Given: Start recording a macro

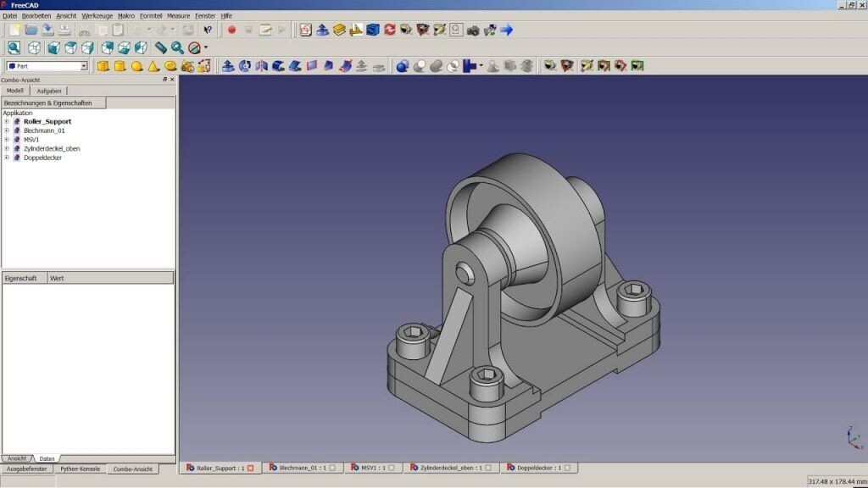Looking at the screenshot, I should (x=231, y=30).
